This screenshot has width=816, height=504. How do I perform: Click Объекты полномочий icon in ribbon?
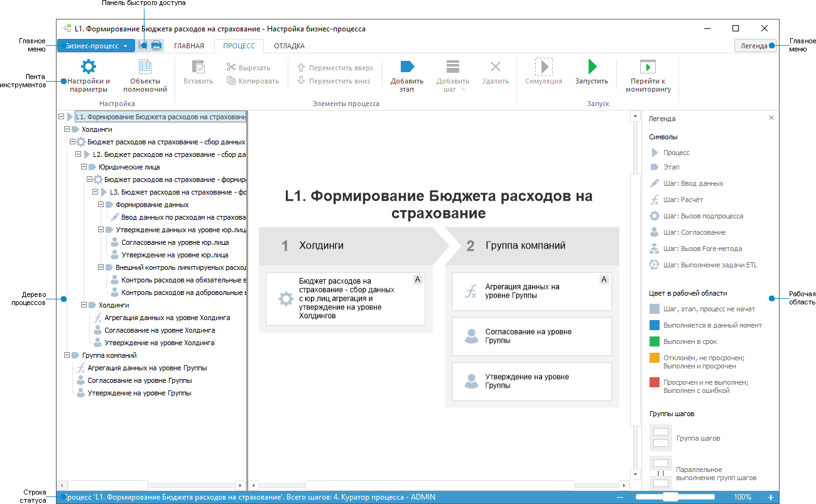point(145,67)
